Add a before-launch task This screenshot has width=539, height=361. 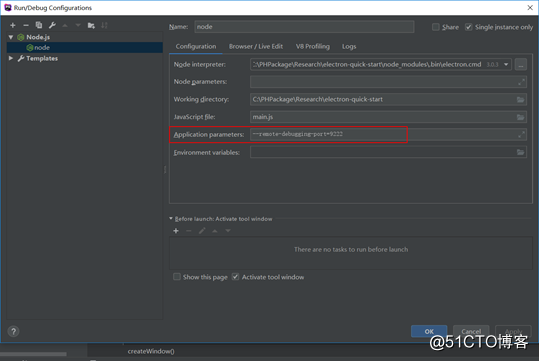click(176, 231)
